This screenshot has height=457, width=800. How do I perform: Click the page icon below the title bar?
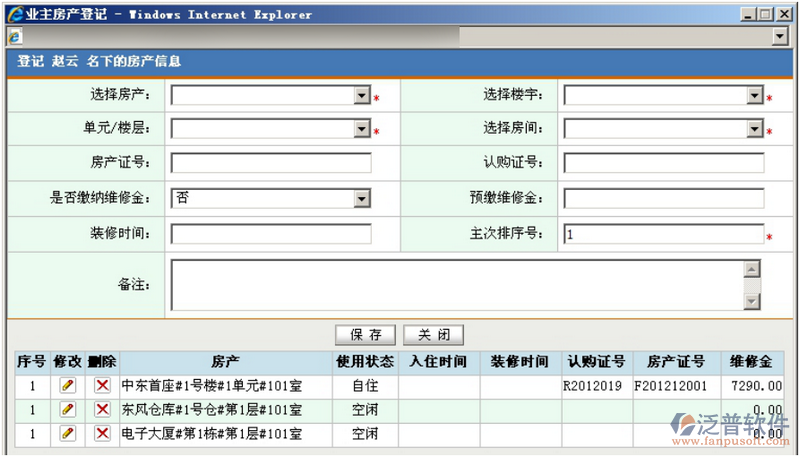pos(14,36)
